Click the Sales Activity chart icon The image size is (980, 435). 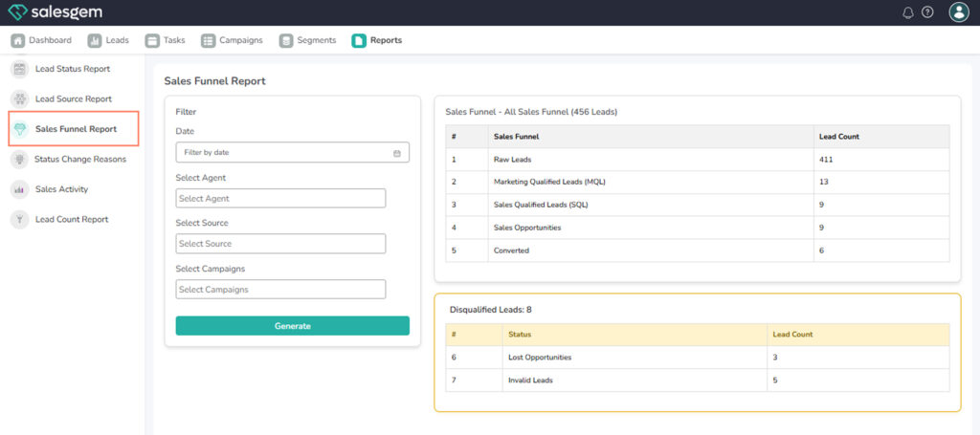point(18,189)
